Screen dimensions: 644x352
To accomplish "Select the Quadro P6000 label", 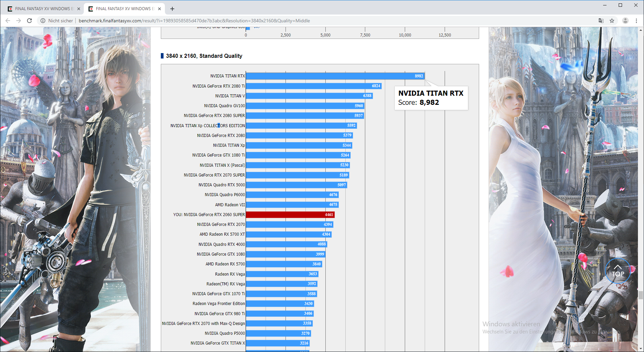I will 225,195.
